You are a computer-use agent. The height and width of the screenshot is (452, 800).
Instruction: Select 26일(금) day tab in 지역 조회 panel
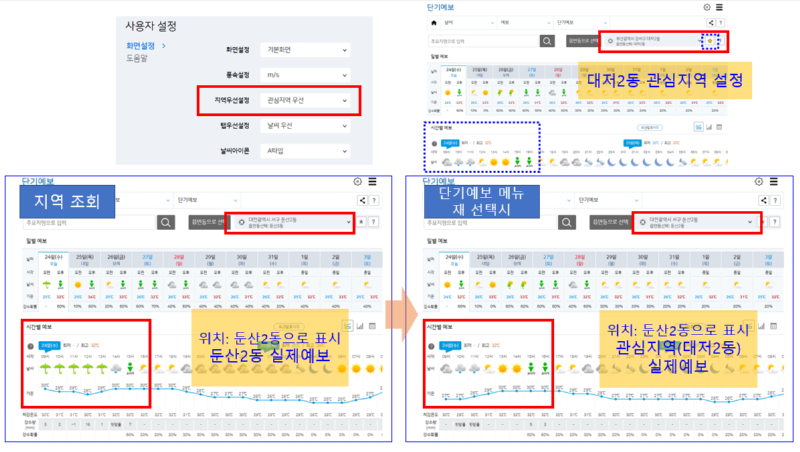coord(116,260)
